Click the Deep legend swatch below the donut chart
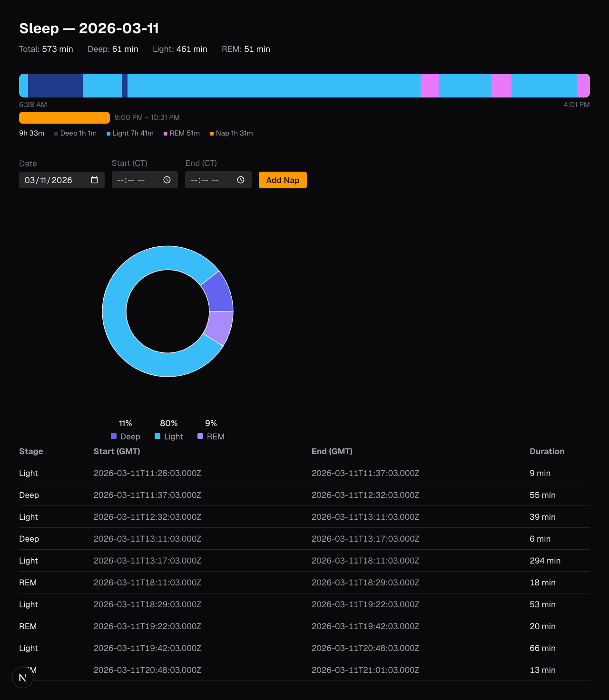The image size is (609, 700). tap(113, 436)
